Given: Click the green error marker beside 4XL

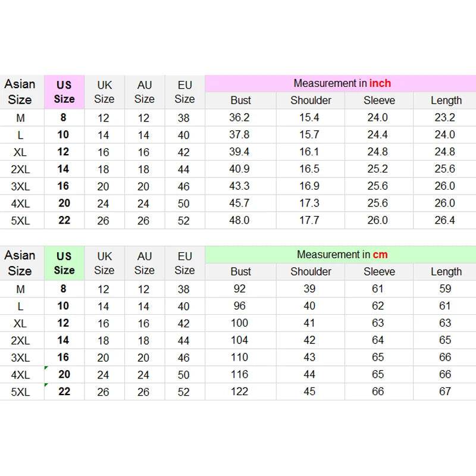Looking at the screenshot, I should [46, 368].
